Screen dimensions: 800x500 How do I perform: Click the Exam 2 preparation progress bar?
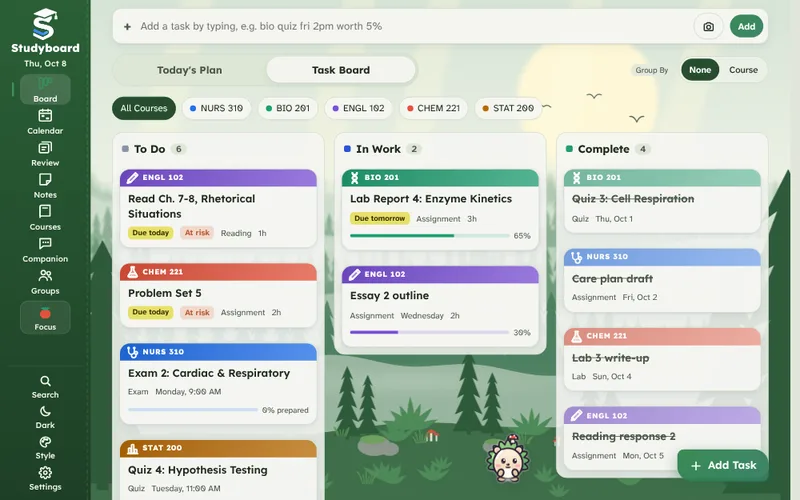(193, 410)
